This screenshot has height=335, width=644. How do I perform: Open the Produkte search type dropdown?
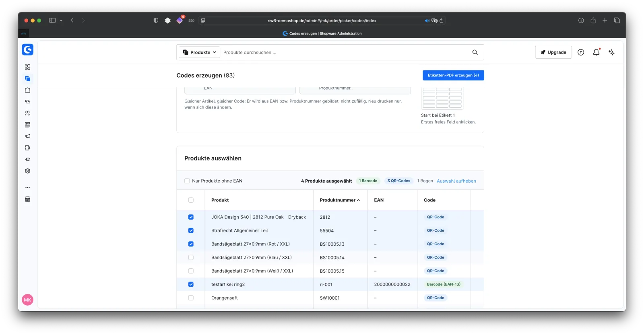pos(199,52)
